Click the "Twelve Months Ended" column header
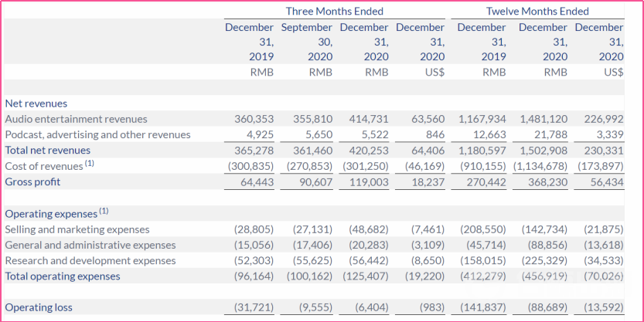 point(537,11)
